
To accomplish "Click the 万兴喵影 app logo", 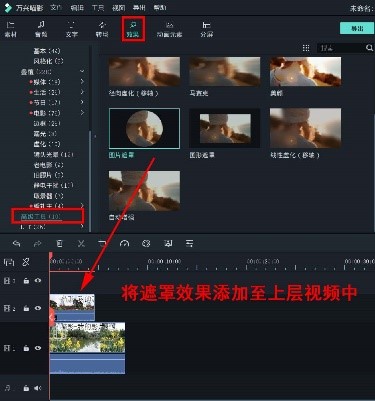I will [8, 8].
